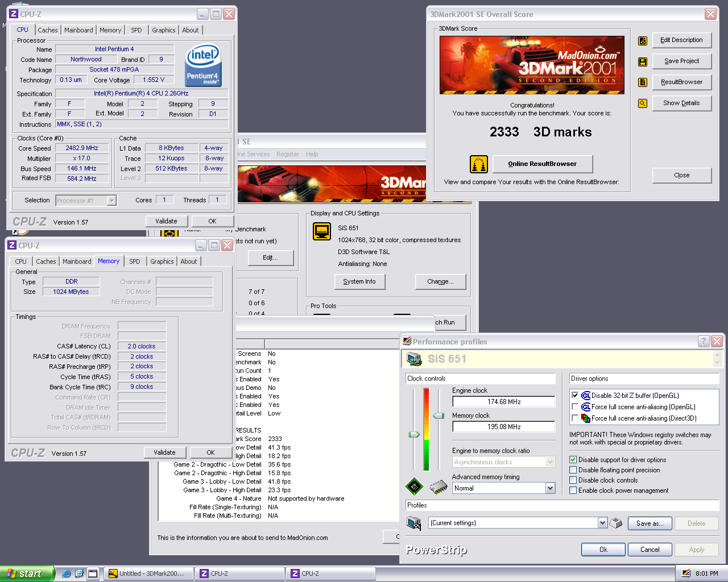
Task: Click the green SiS engine chip icon
Action: point(415,487)
